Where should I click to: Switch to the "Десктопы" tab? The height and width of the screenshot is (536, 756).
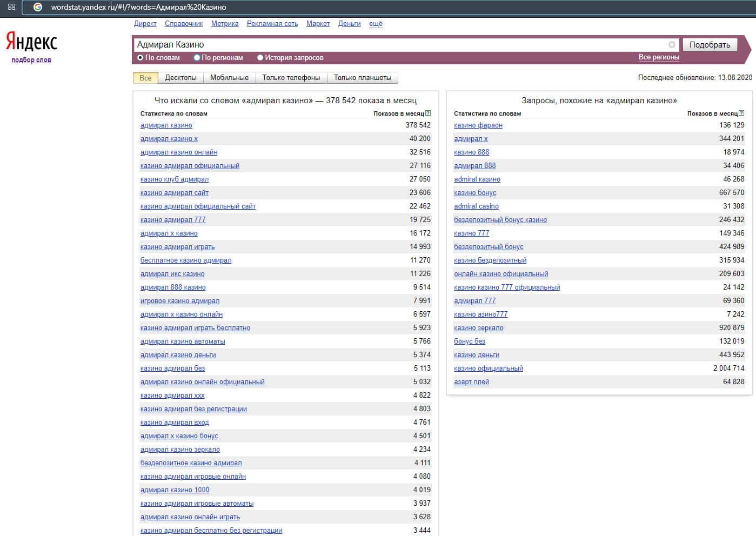(x=180, y=78)
